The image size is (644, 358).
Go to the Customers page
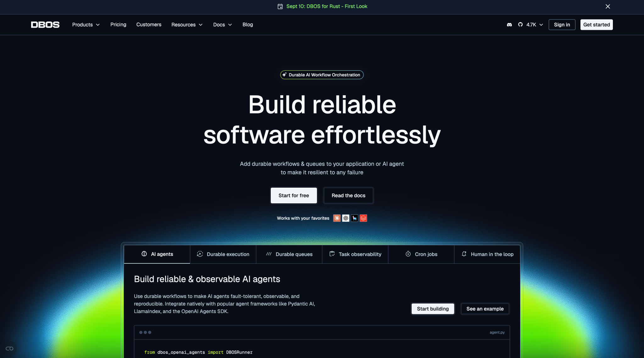pyautogui.click(x=149, y=25)
